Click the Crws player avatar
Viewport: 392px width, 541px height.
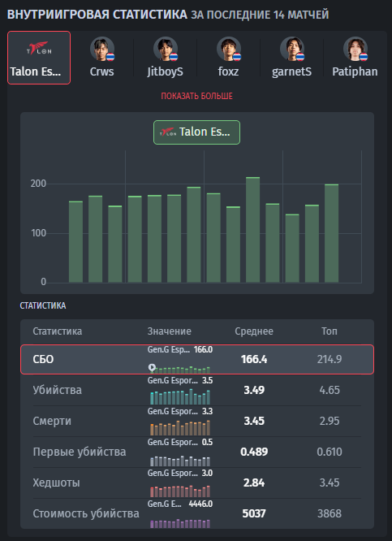[102, 49]
